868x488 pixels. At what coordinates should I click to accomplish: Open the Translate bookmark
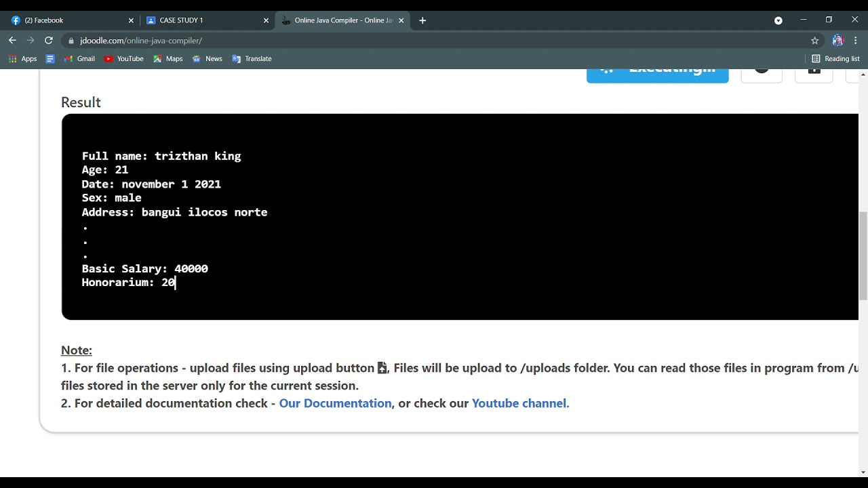tap(252, 59)
